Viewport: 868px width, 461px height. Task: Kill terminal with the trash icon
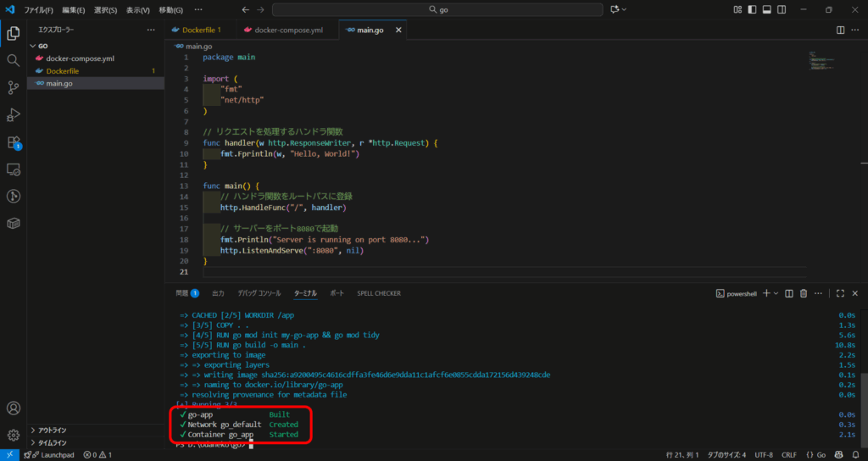point(804,293)
